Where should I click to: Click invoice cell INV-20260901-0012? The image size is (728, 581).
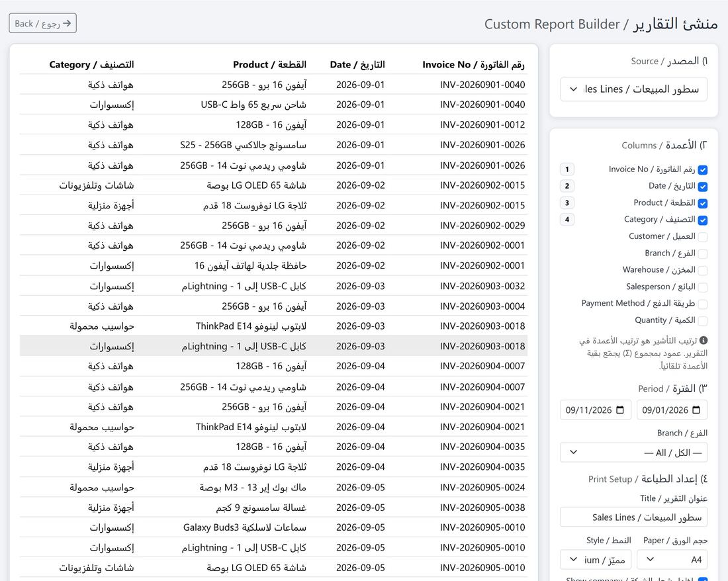[x=482, y=125]
